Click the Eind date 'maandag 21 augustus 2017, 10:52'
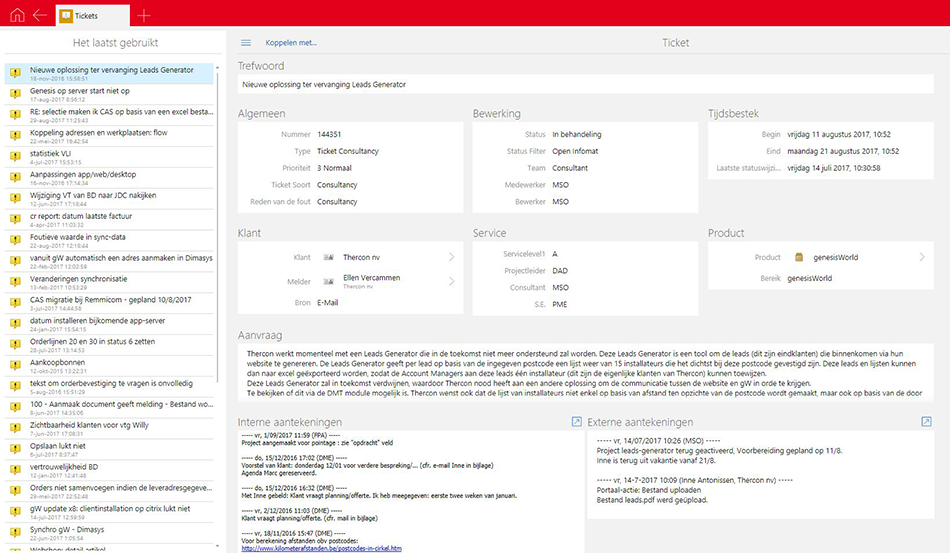This screenshot has height=553, width=950. tap(843, 151)
